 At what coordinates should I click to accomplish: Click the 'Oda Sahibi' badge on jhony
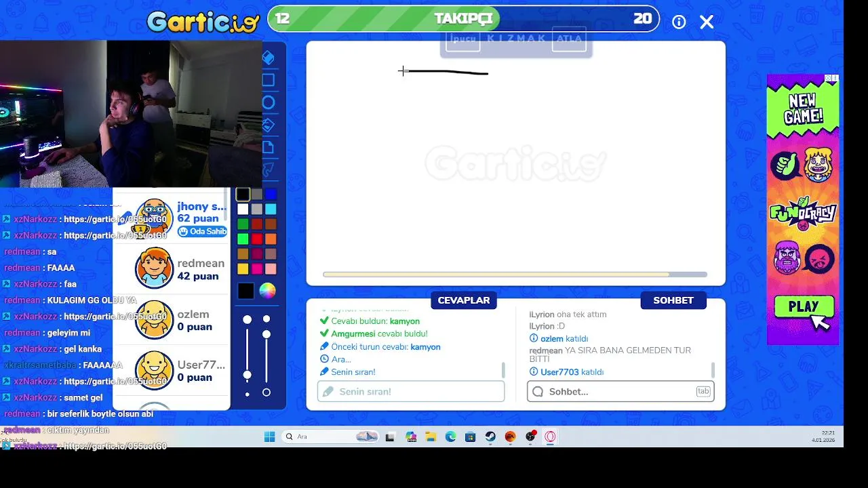point(203,231)
